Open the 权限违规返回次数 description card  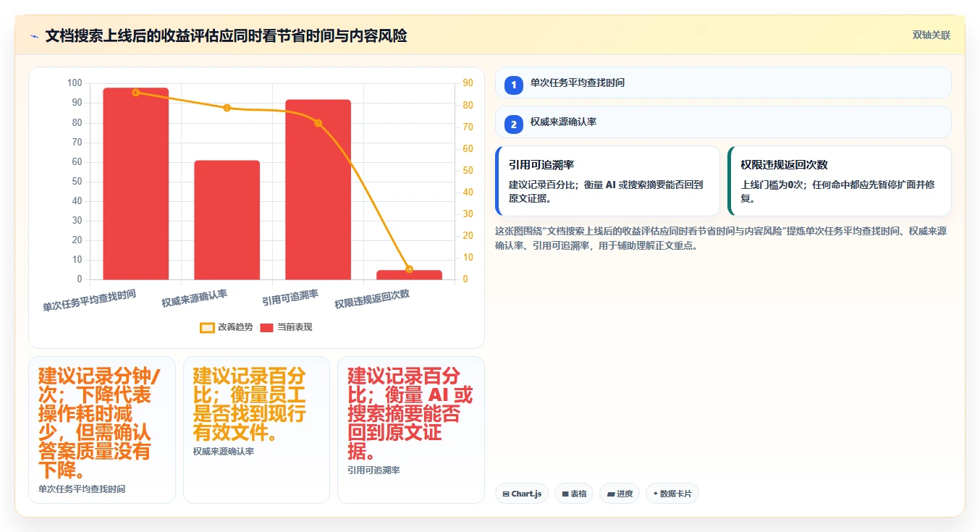[840, 181]
